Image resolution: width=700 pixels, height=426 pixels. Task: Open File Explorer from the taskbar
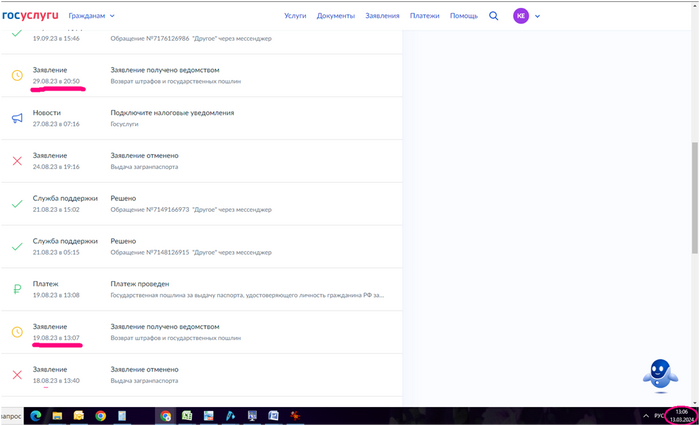57,416
